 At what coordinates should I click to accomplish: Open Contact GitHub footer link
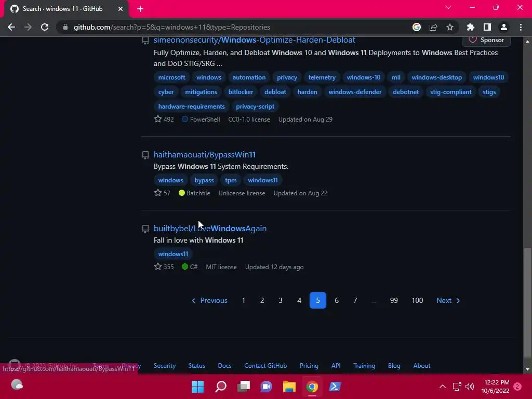(265, 365)
